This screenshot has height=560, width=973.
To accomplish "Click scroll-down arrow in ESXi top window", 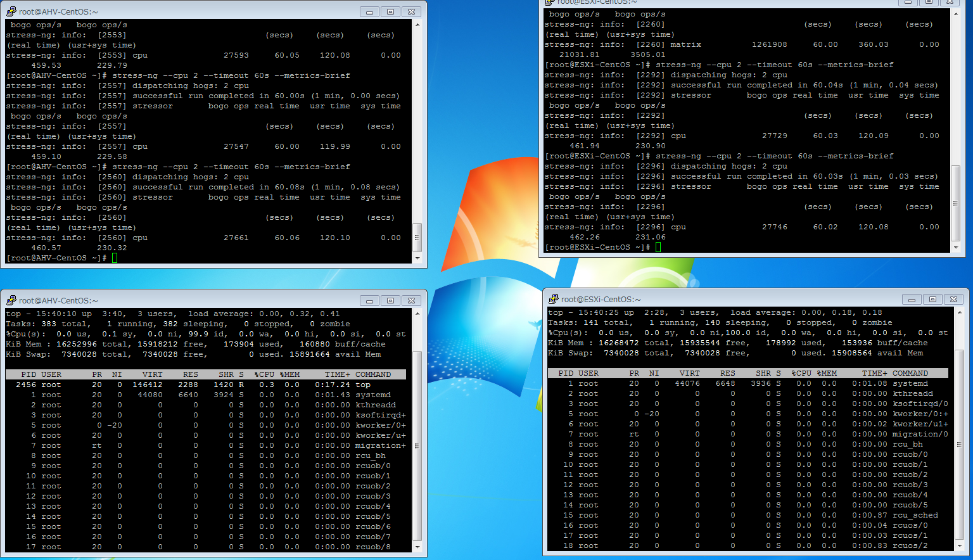I will click(x=959, y=545).
